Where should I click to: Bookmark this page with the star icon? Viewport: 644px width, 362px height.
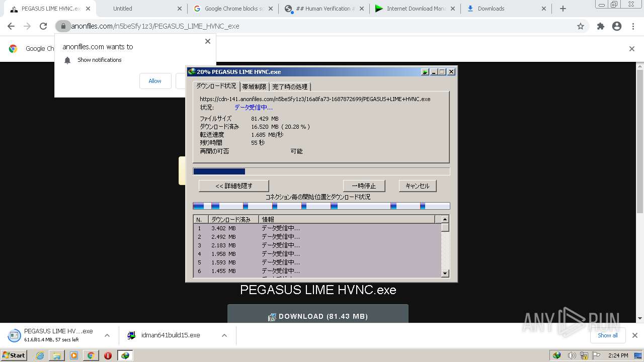pos(581,26)
